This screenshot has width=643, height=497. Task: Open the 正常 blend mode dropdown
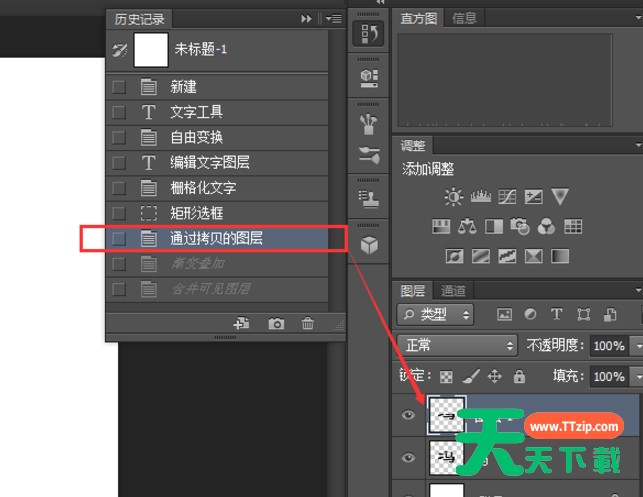[x=457, y=345]
